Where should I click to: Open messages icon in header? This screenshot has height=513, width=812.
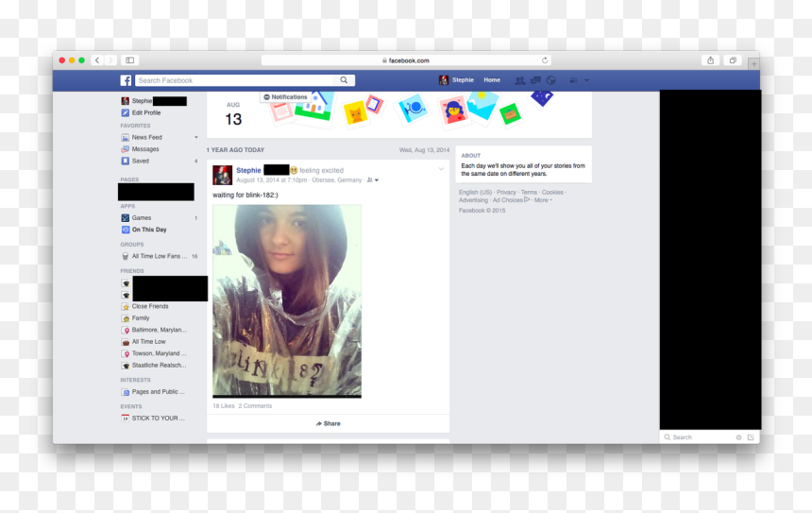click(x=535, y=80)
